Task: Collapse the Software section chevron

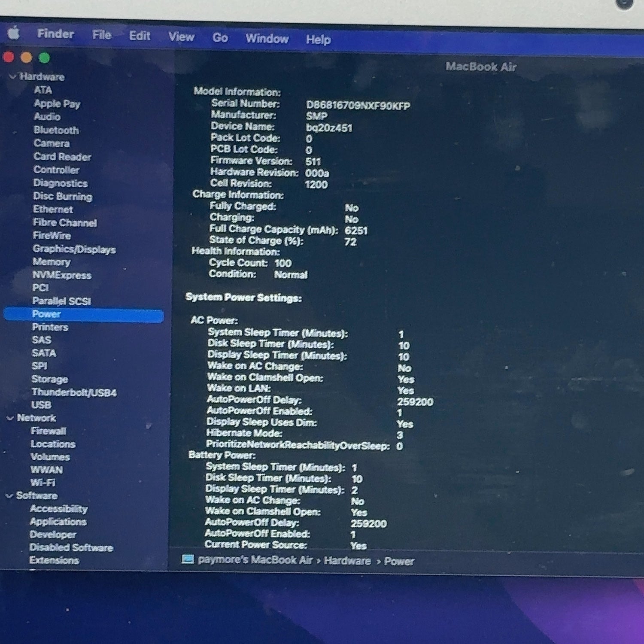Action: [x=9, y=496]
